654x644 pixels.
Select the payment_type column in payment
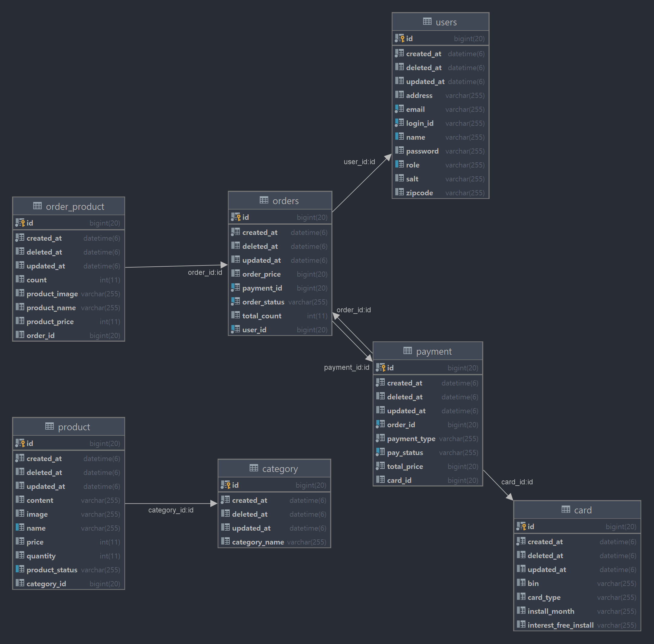pos(428,438)
